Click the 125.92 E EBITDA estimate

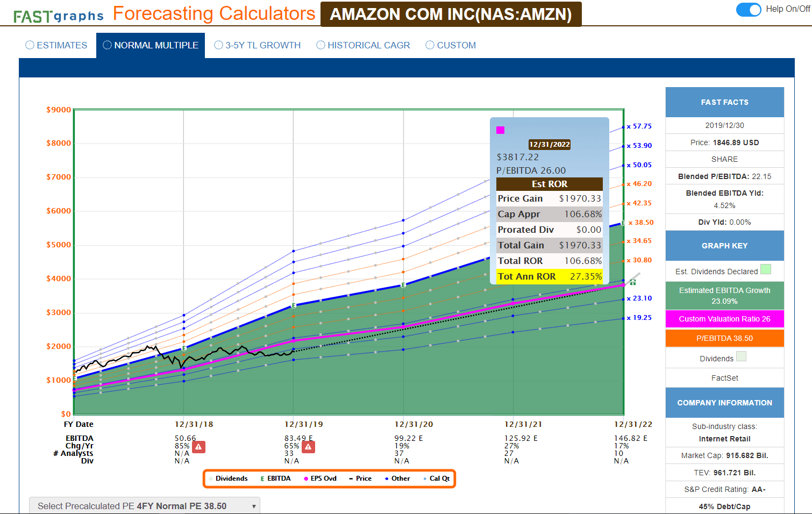[x=521, y=438]
